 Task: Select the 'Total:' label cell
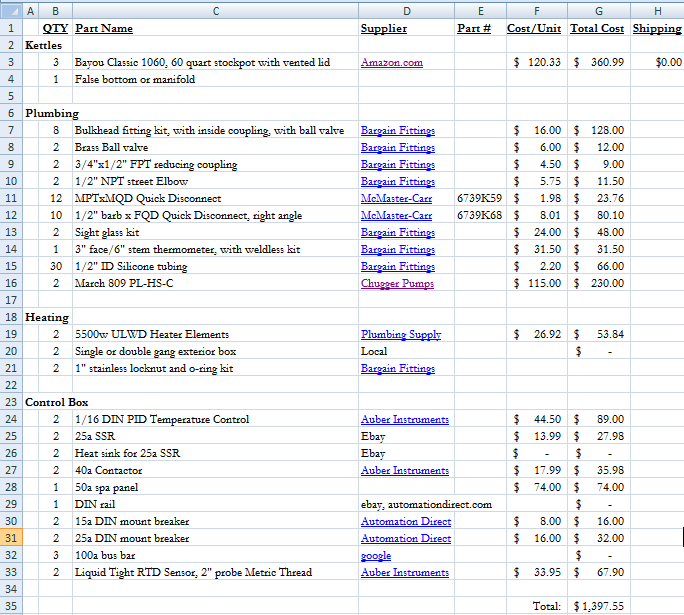[537, 607]
